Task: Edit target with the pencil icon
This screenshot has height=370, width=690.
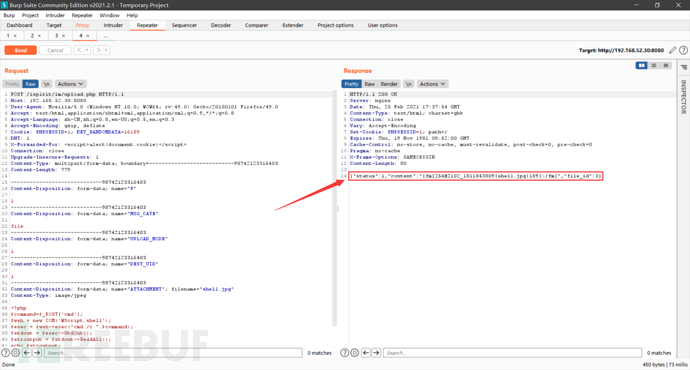Action: (672, 50)
